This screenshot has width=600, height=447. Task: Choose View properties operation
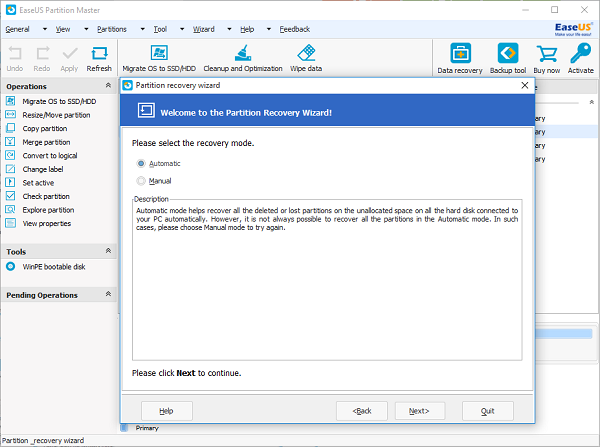46,224
